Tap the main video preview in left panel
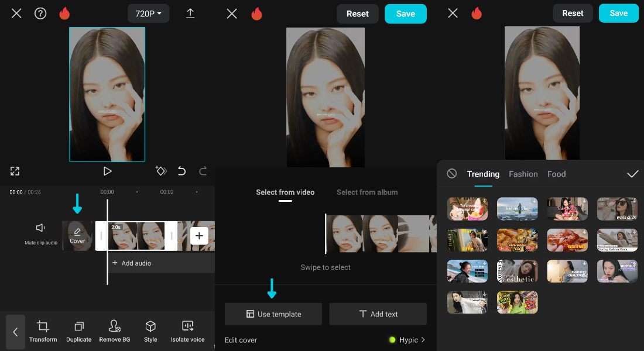This screenshot has height=351, width=644. coord(107,94)
